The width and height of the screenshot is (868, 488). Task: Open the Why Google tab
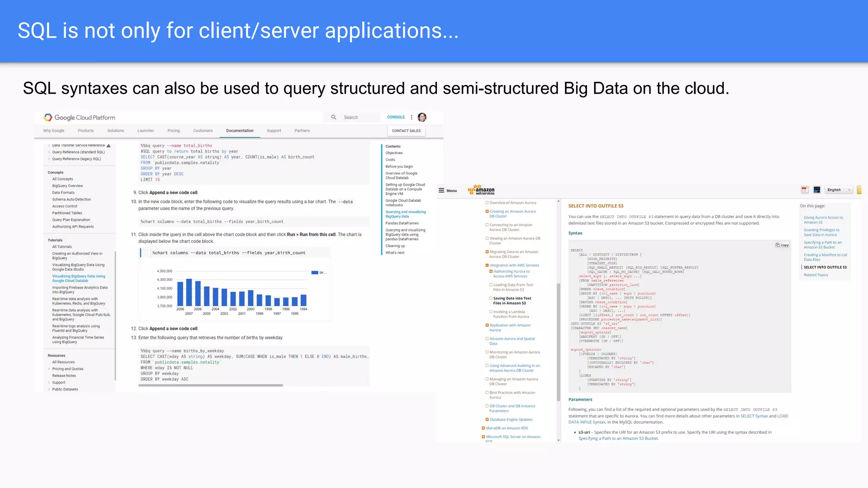[x=54, y=131]
